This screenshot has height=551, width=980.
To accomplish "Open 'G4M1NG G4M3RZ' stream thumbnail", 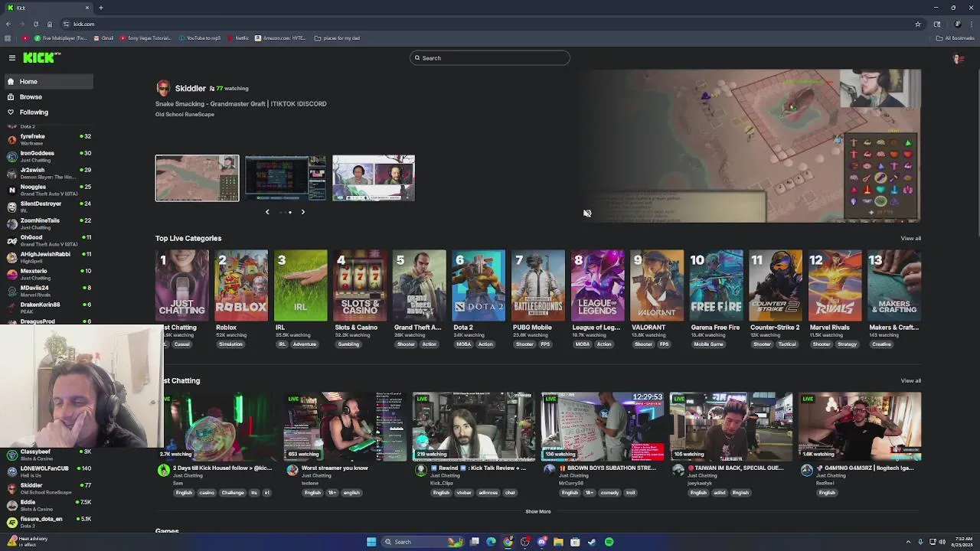I will [x=860, y=426].
